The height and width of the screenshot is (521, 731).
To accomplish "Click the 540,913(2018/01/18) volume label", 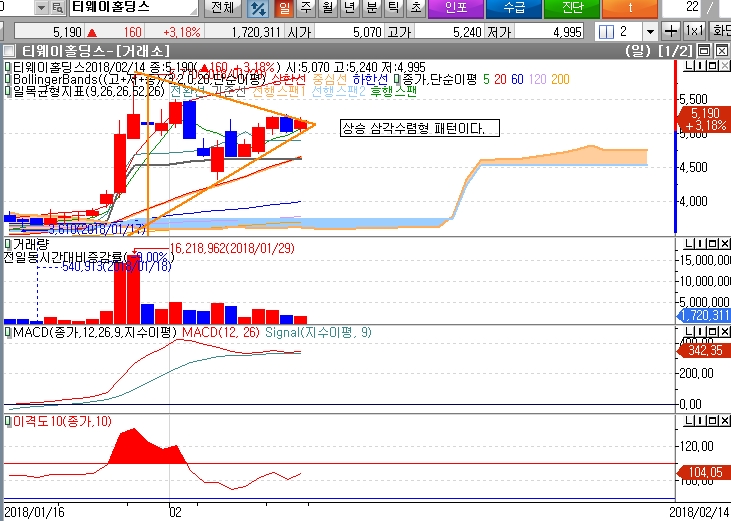I will click(x=117, y=267).
